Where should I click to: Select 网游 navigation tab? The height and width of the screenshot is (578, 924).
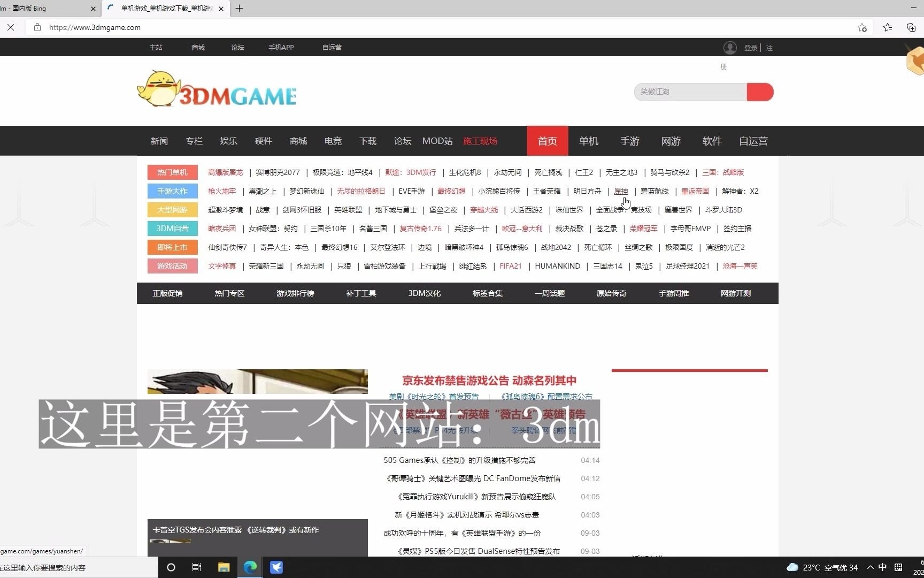671,141
